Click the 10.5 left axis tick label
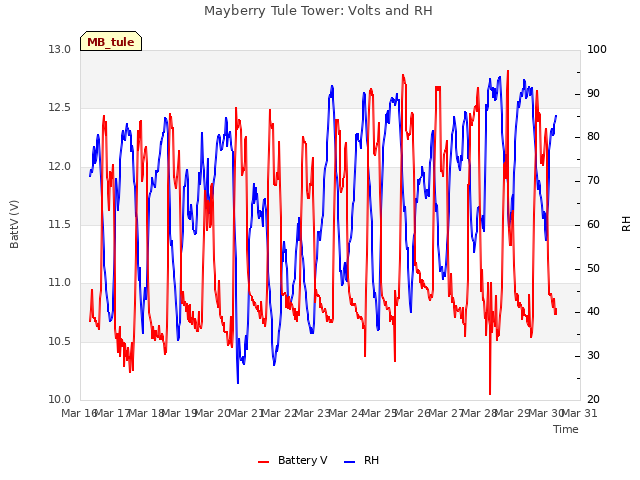 click(x=60, y=341)
